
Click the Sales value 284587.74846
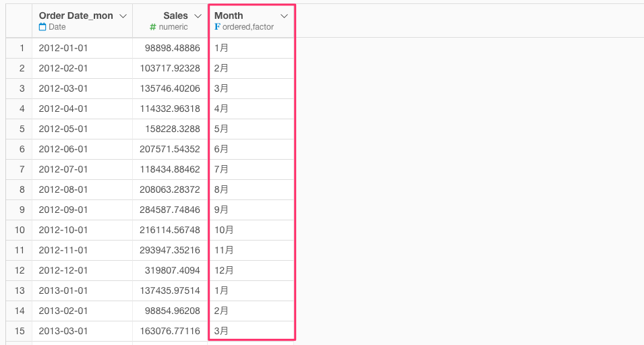click(x=170, y=210)
